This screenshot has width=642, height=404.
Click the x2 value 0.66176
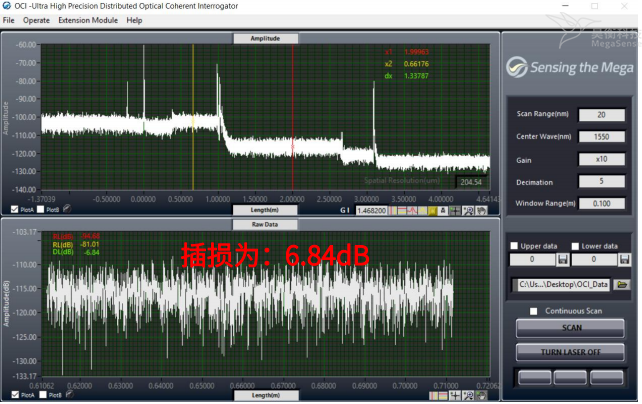click(x=416, y=64)
